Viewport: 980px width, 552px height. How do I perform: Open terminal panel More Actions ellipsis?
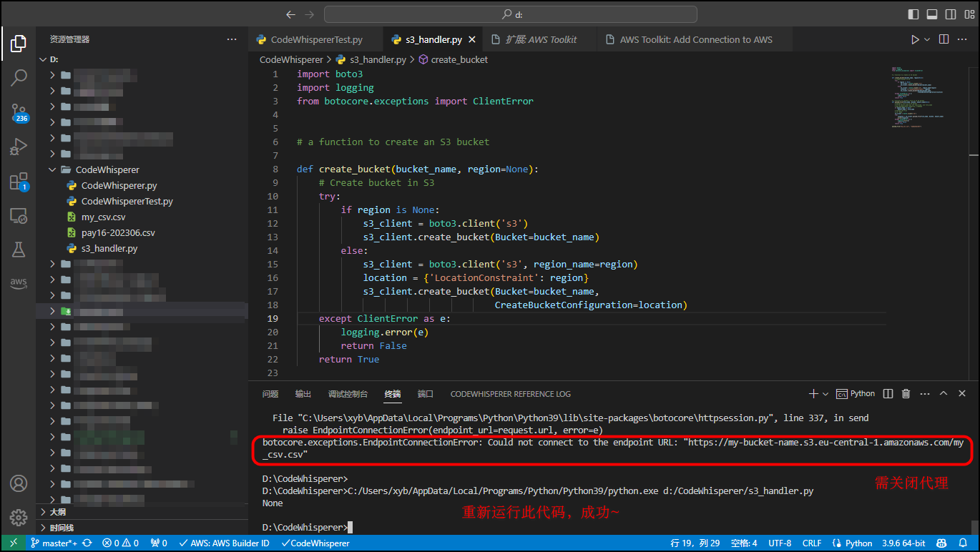pyautogui.click(x=925, y=393)
